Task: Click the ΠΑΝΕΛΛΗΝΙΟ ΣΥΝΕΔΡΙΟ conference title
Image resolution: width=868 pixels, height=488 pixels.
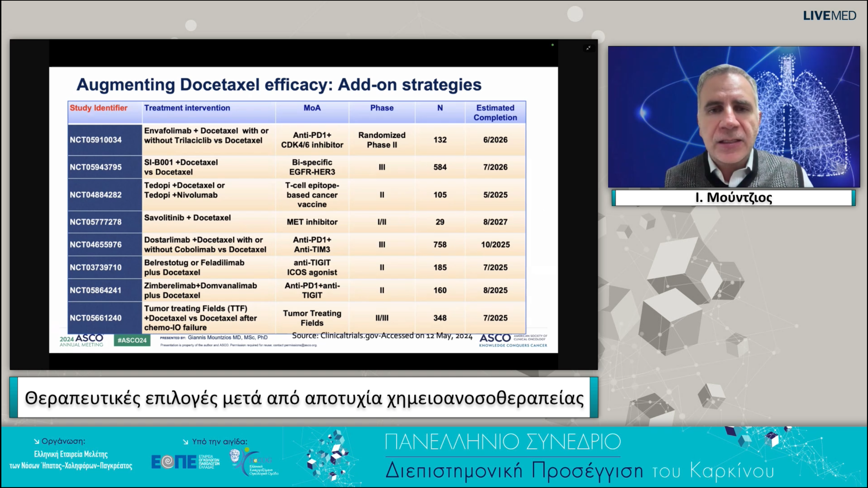Action: 502,442
